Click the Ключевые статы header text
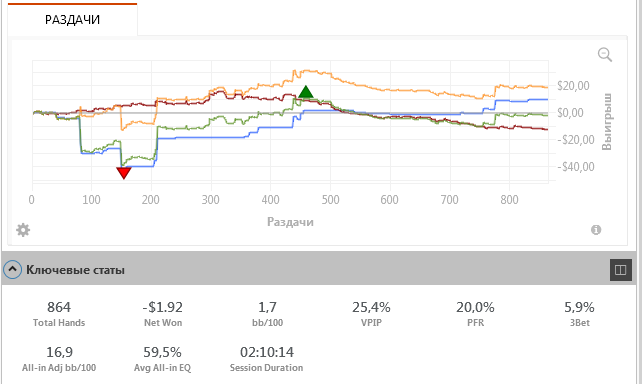The height and width of the screenshot is (384, 642). [75, 270]
